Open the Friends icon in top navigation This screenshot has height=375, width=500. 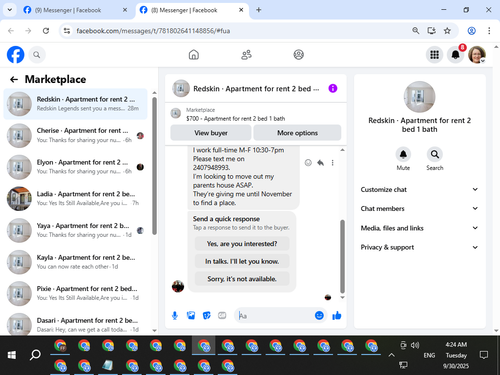click(246, 55)
